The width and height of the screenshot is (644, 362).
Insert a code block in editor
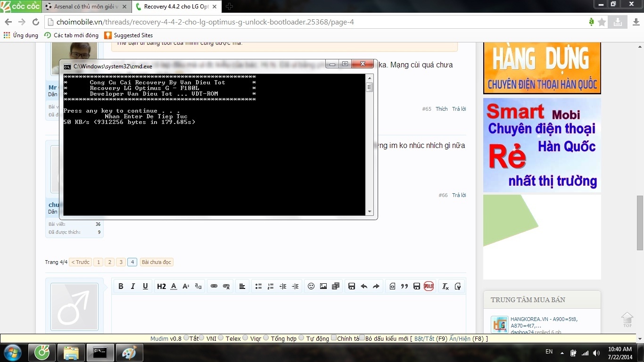pos(392,286)
